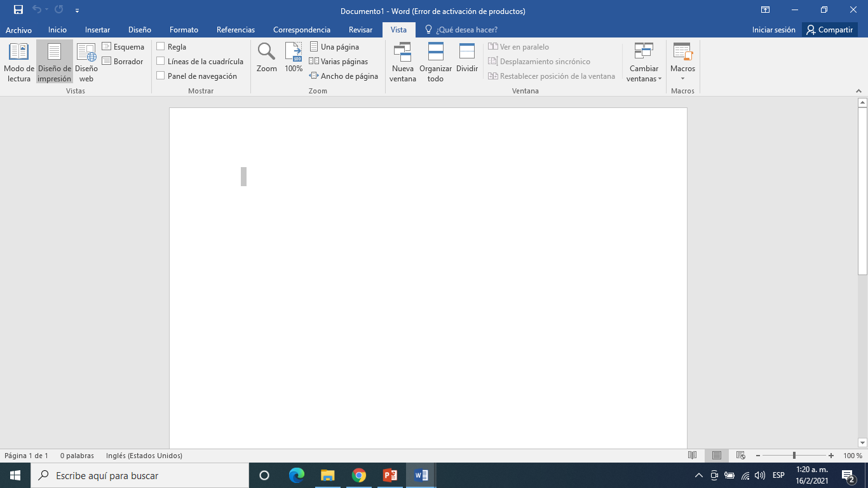The width and height of the screenshot is (868, 488).
Task: Switch to Diseño web view
Action: tap(86, 62)
